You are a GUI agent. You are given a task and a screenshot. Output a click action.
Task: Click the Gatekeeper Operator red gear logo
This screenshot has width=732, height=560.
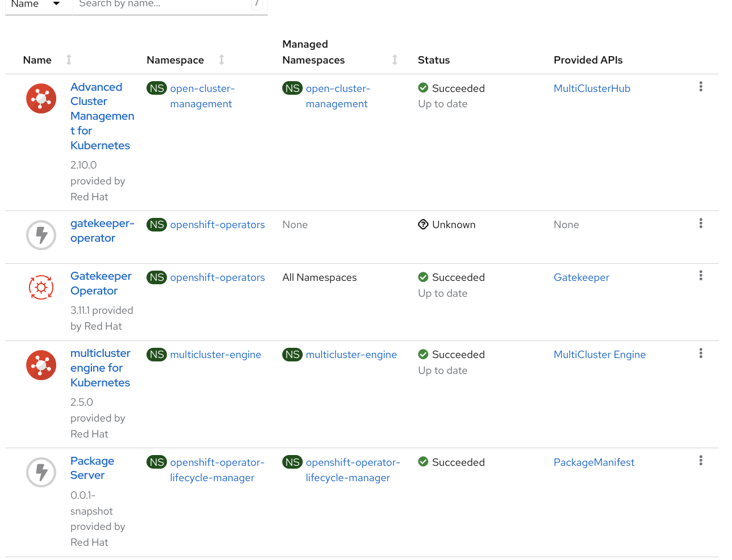point(41,288)
